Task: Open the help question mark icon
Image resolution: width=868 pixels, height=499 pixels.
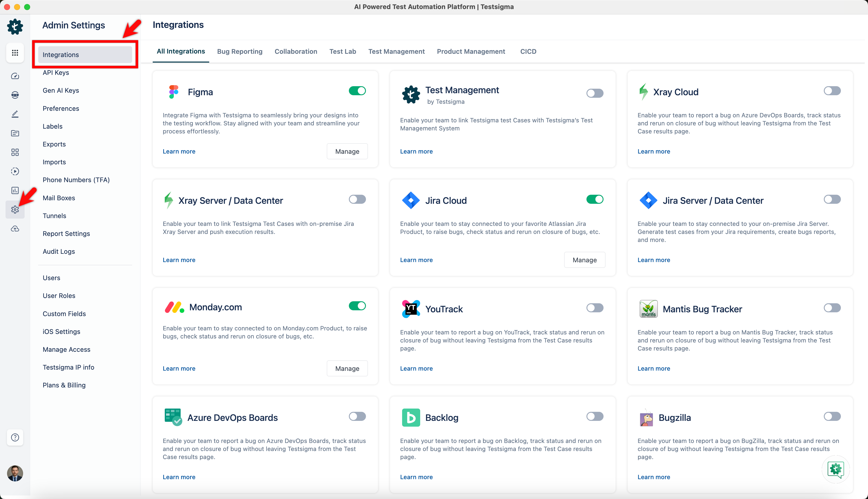Action: (15, 437)
